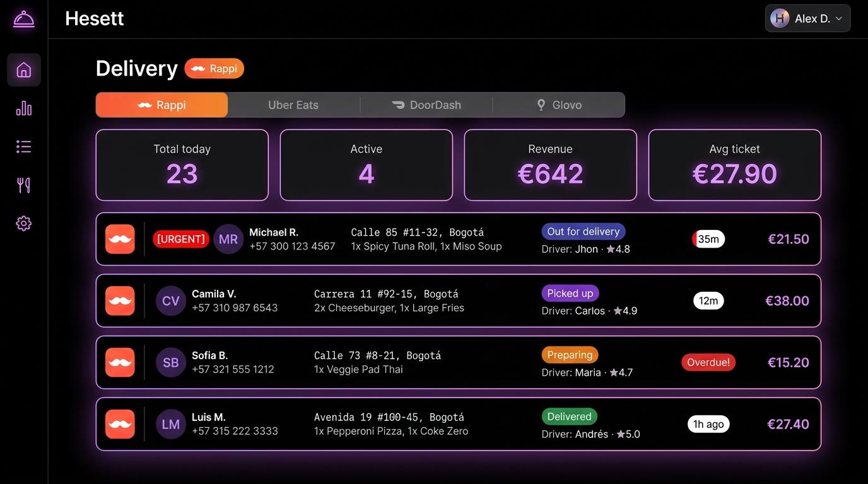Click items 1x Pepperoni Pizza, 1x Coke Zero
Image resolution: width=868 pixels, height=484 pixels.
pyautogui.click(x=391, y=432)
